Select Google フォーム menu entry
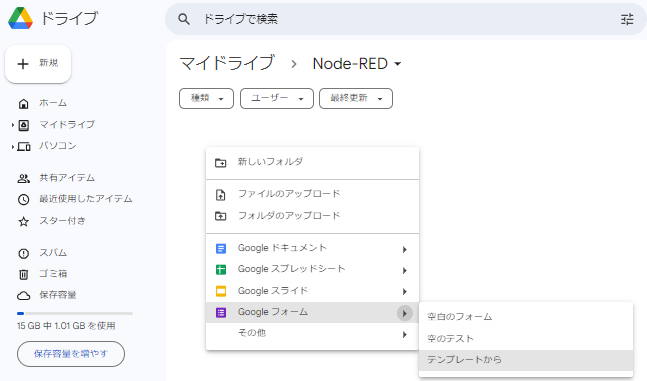Image resolution: width=647 pixels, height=381 pixels. pyautogui.click(x=312, y=312)
